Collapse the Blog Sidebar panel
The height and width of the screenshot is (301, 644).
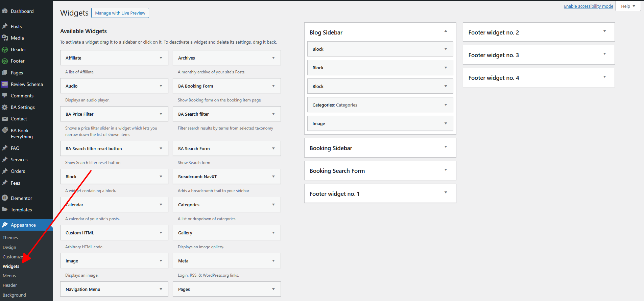pyautogui.click(x=446, y=31)
